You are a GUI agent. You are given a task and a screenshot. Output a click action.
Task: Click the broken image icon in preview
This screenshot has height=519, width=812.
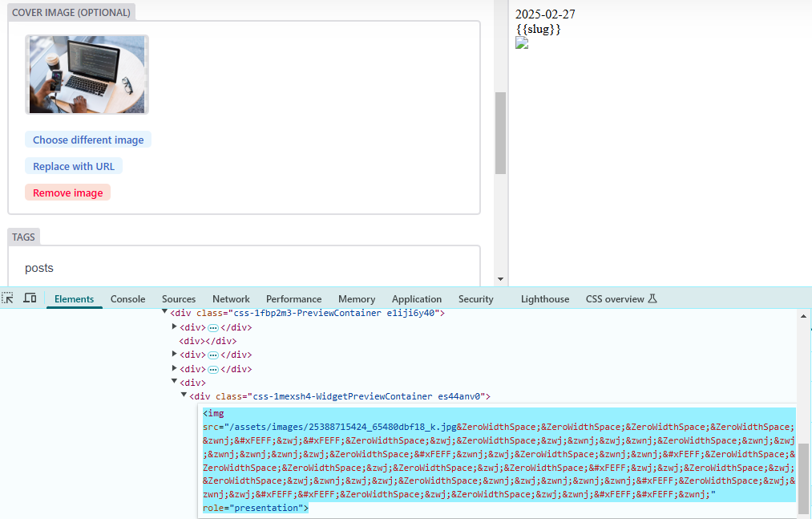522,43
